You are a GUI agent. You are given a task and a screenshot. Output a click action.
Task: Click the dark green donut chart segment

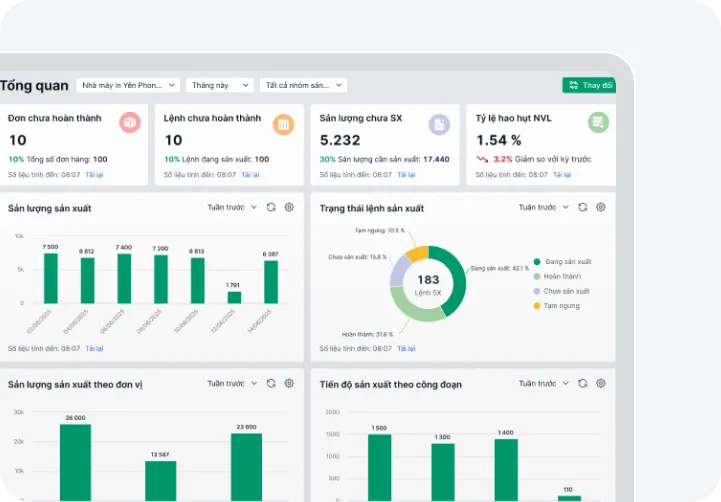click(455, 268)
